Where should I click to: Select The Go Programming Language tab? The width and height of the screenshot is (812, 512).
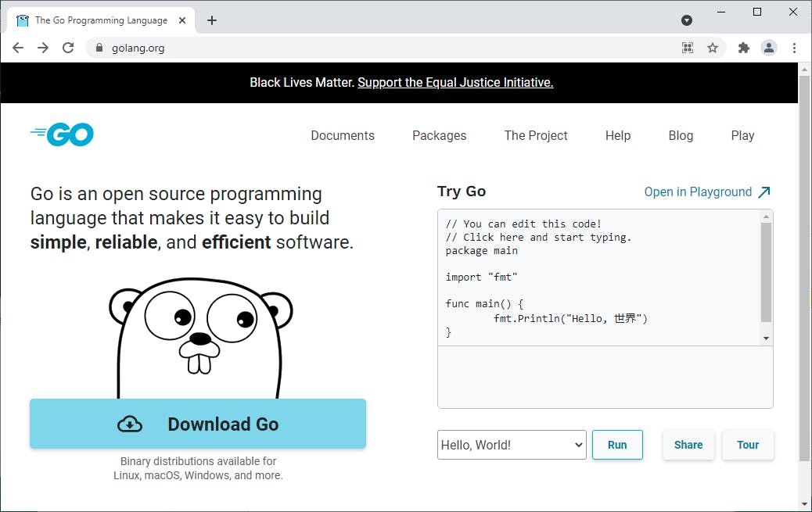coord(102,20)
